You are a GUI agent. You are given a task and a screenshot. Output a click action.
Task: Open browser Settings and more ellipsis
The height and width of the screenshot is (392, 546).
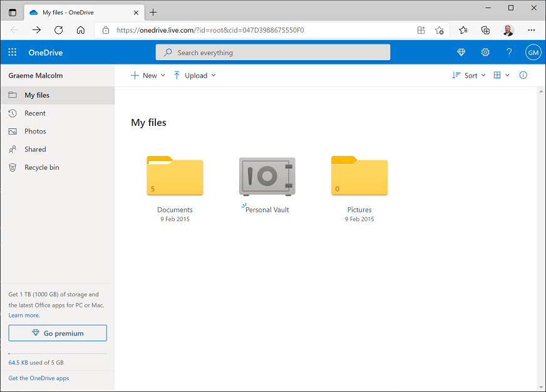pos(531,30)
